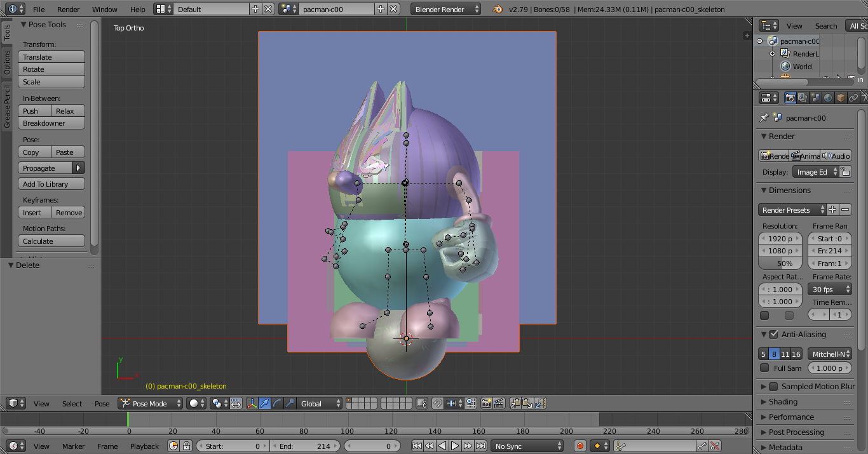Toggle use preview range clock button
The width and height of the screenshot is (868, 454).
coord(174,446)
